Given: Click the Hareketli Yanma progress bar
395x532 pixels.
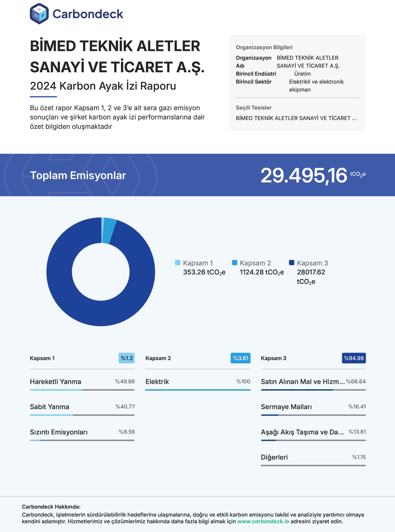Looking at the screenshot, I should click(82, 390).
